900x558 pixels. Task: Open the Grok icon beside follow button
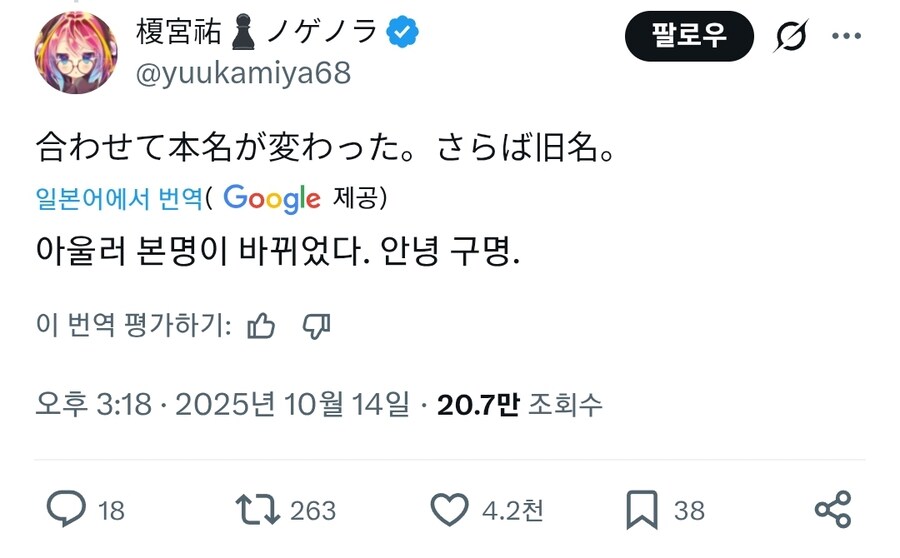pyautogui.click(x=791, y=37)
